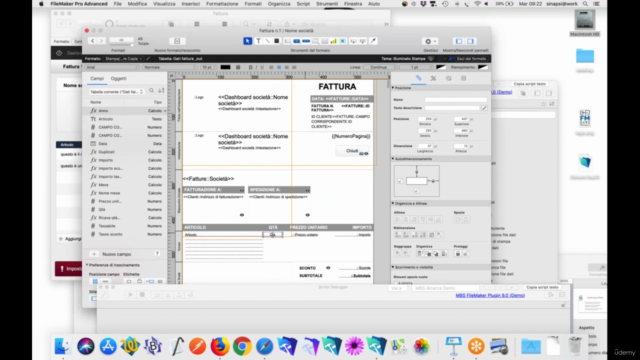The height and width of the screenshot is (360, 640).
Task: Toggle left anchor in Autodimensionamento
Action: [x=400, y=181]
